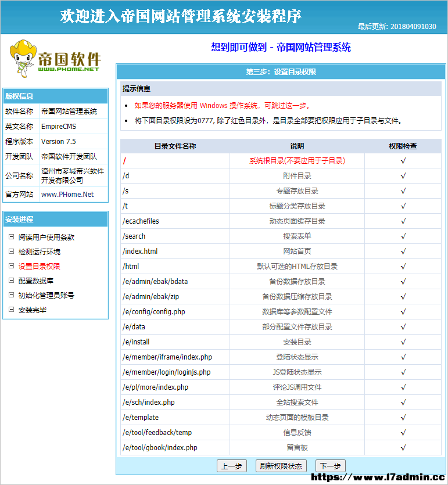The height and width of the screenshot is (485, 448).
Task: Click the check mark in the /html row
Action: 403,267
